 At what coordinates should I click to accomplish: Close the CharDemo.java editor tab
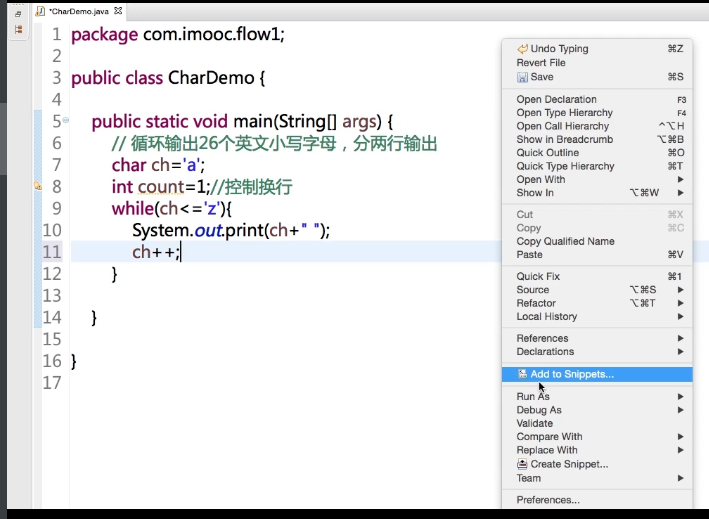pyautogui.click(x=118, y=11)
